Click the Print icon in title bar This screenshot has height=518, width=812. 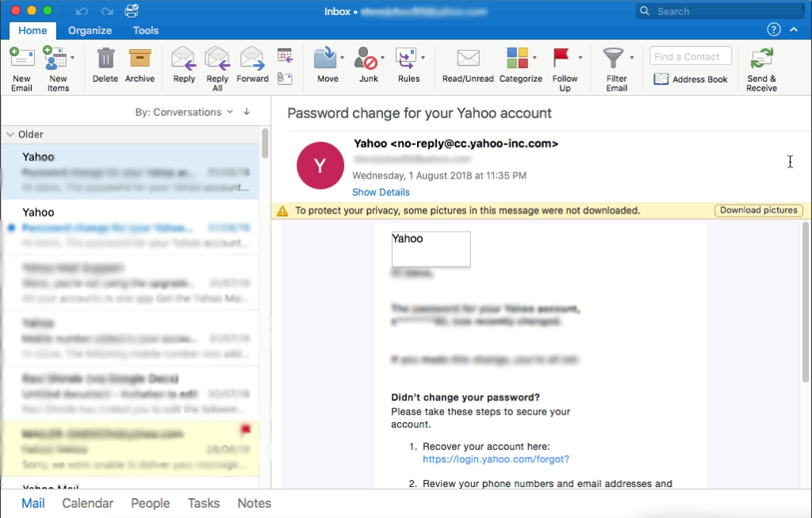(132, 11)
